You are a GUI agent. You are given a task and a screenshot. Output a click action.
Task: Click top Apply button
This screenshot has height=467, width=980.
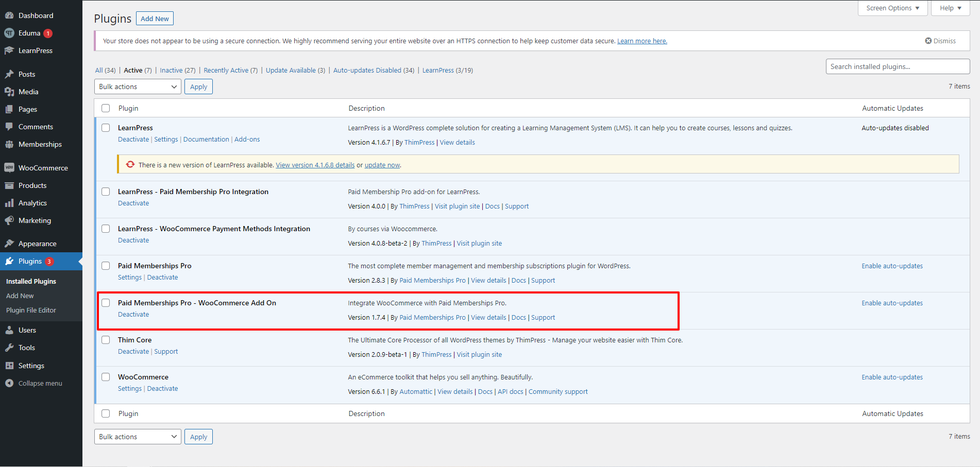coord(198,87)
